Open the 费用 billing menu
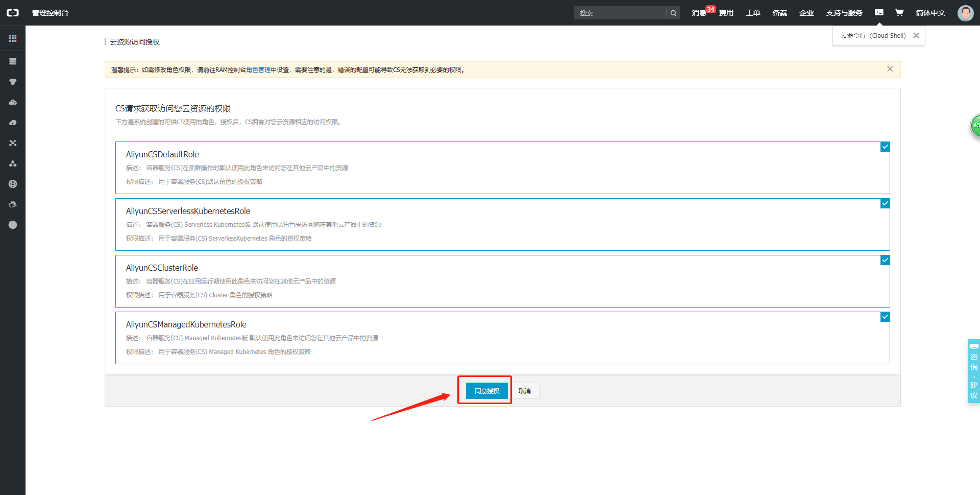980x495 pixels. click(726, 13)
